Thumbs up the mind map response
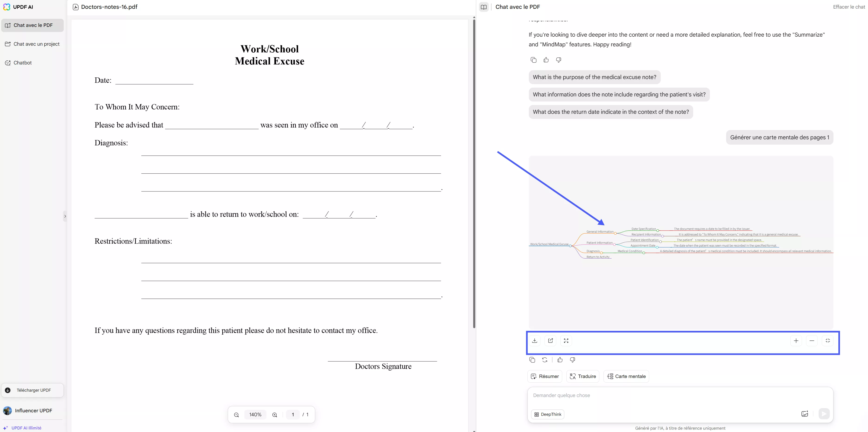The width and height of the screenshot is (868, 432). pyautogui.click(x=560, y=360)
